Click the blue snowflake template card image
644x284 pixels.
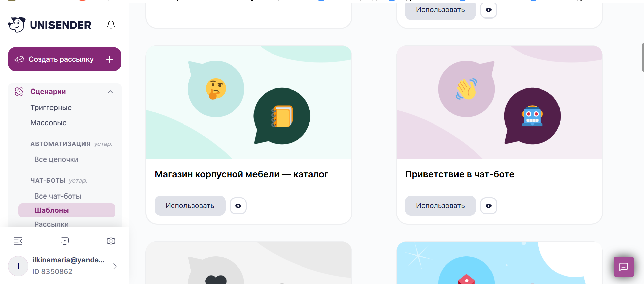point(500,263)
